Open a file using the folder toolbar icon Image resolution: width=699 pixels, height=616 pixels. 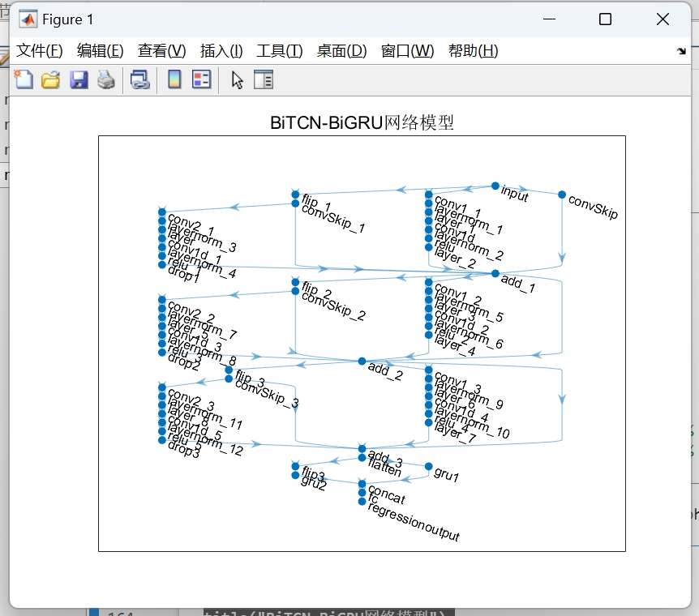pos(50,79)
